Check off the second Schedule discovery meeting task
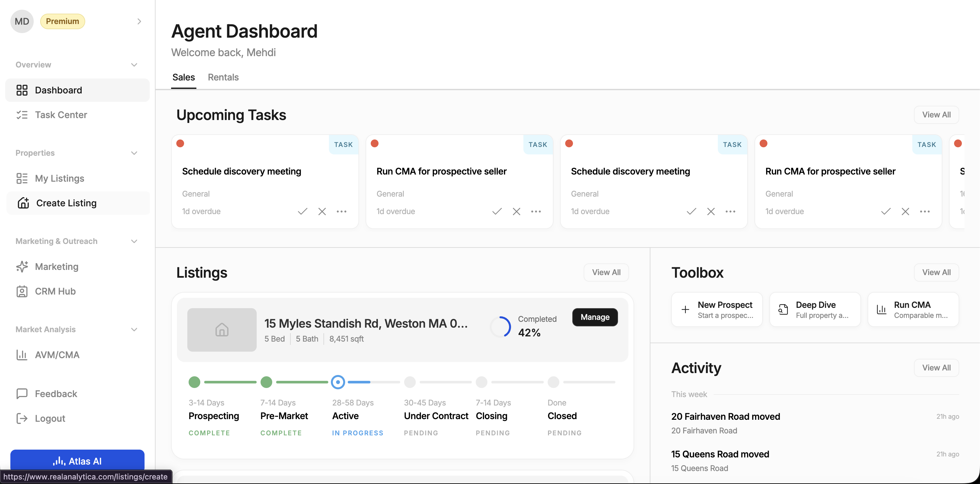 (691, 212)
